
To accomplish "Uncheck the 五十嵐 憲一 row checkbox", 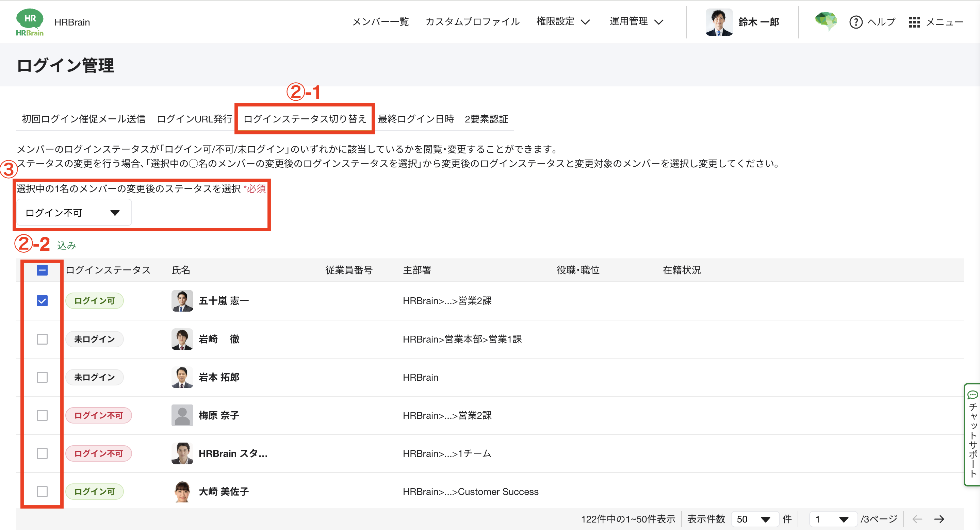I will [x=42, y=301].
